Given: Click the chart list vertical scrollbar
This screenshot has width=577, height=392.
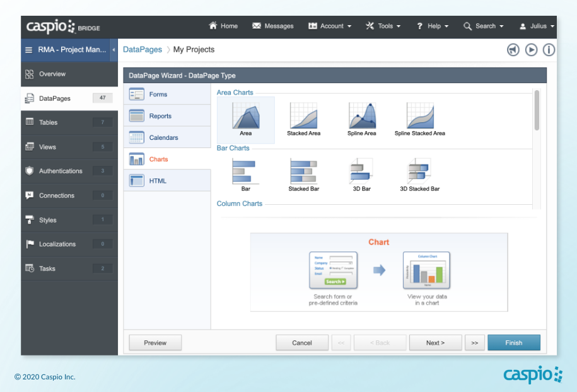Looking at the screenshot, I should 537,110.
